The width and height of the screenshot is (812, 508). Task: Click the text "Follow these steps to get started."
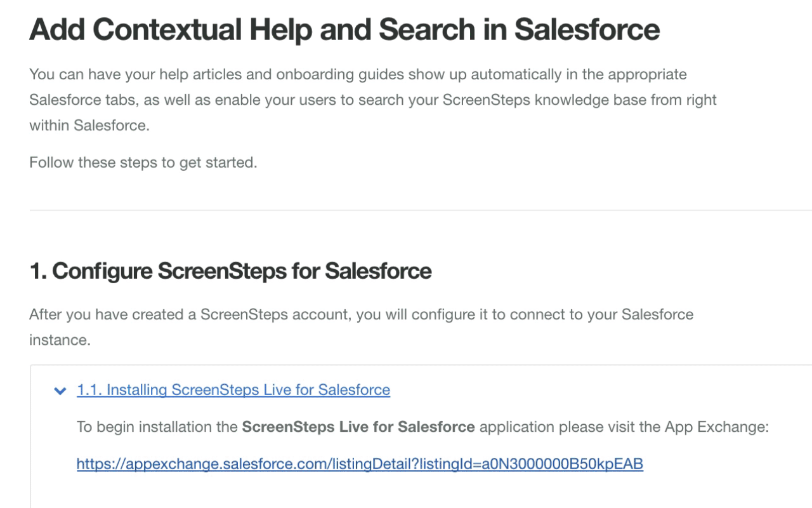[x=143, y=163]
